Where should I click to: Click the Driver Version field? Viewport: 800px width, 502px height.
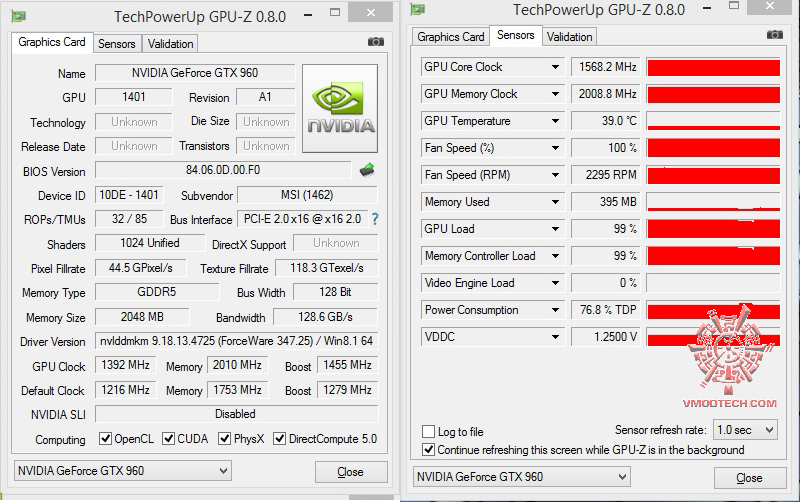(x=237, y=341)
